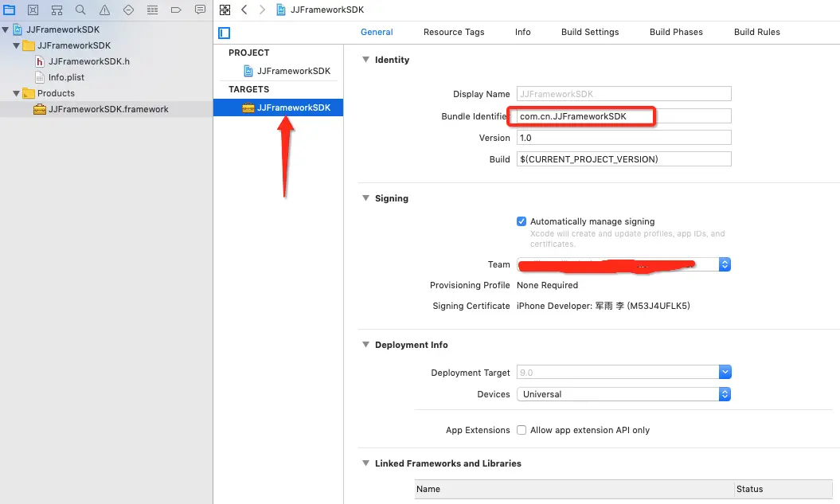The image size is (840, 504).
Task: Click the JJFrameworkSDK jump bar title
Action: tap(326, 10)
